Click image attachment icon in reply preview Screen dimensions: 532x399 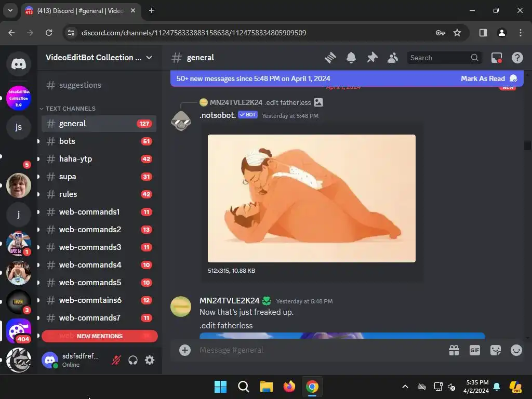[318, 102]
